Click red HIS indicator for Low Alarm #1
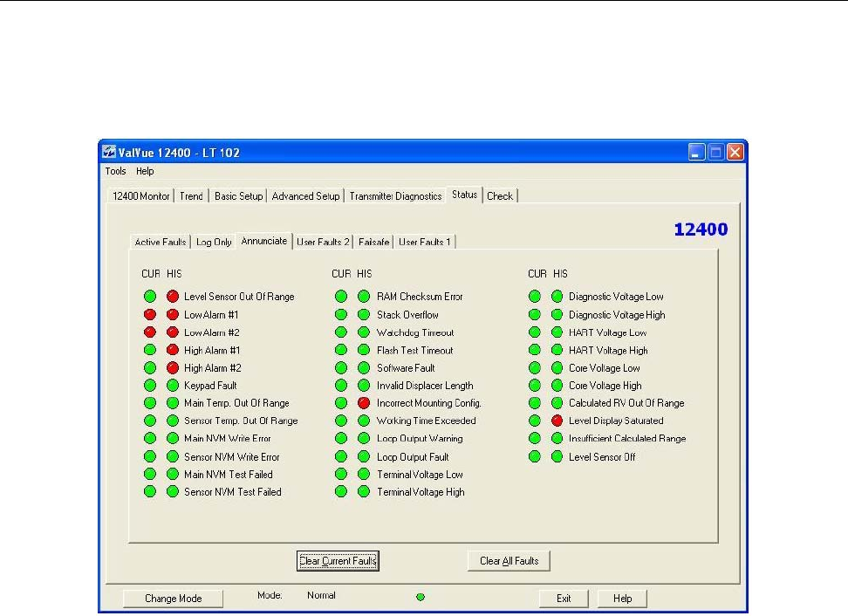The width and height of the screenshot is (848, 616). [173, 314]
